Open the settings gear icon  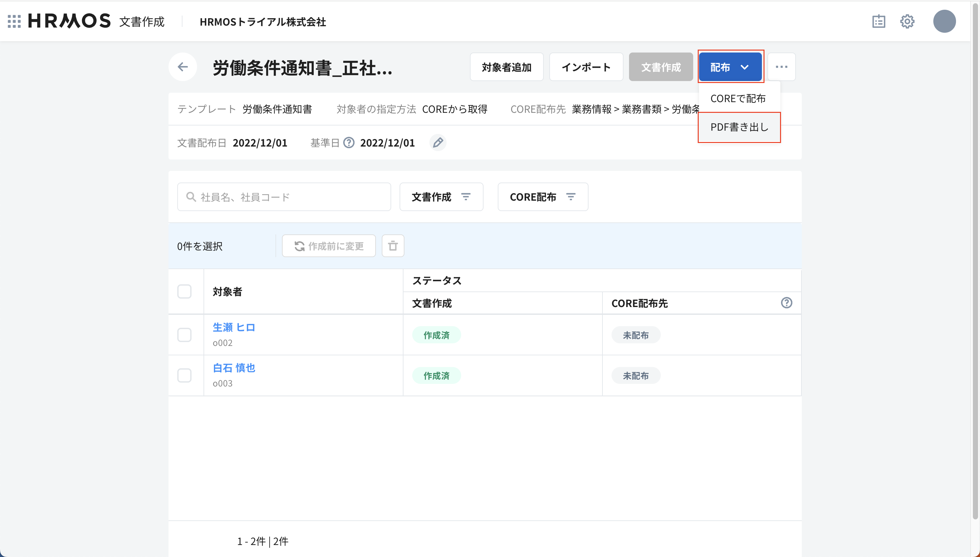coord(907,21)
